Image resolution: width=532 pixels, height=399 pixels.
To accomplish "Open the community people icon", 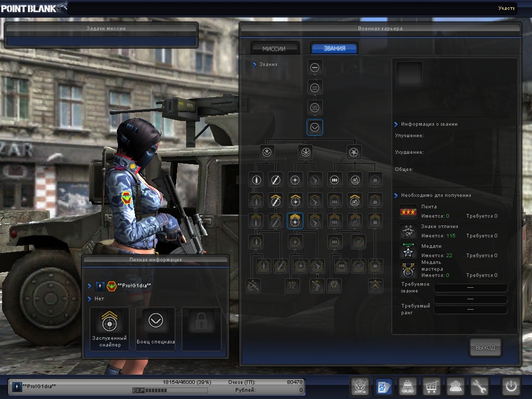I will click(455, 387).
